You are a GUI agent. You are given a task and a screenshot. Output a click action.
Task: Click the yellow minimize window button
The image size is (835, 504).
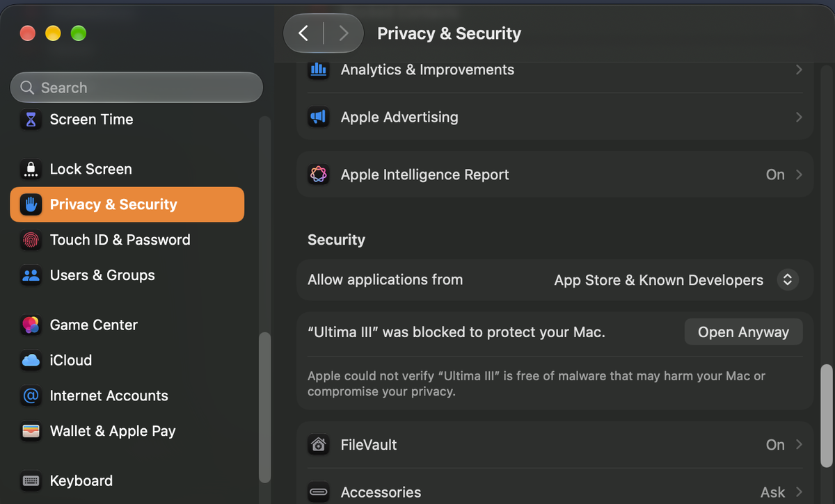pyautogui.click(x=53, y=33)
